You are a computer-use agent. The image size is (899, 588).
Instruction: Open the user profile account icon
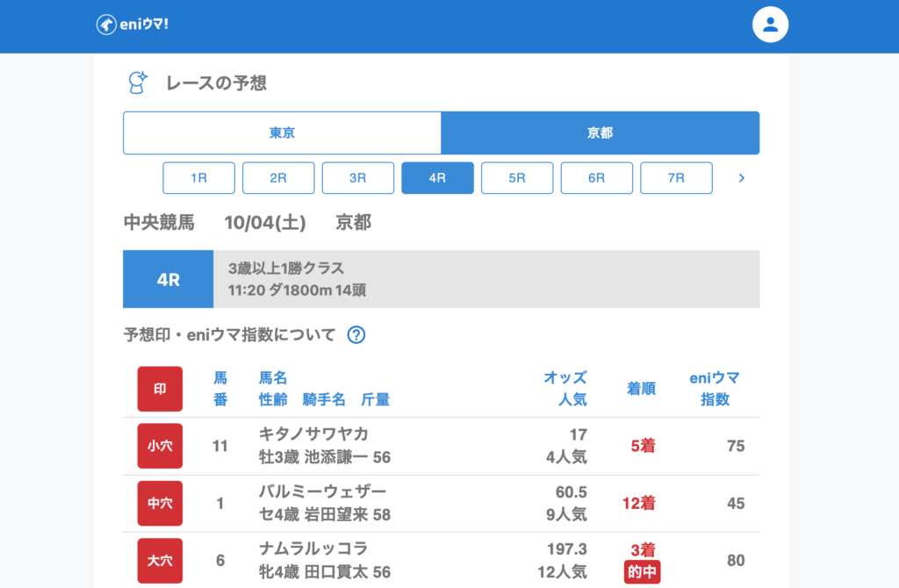(770, 25)
